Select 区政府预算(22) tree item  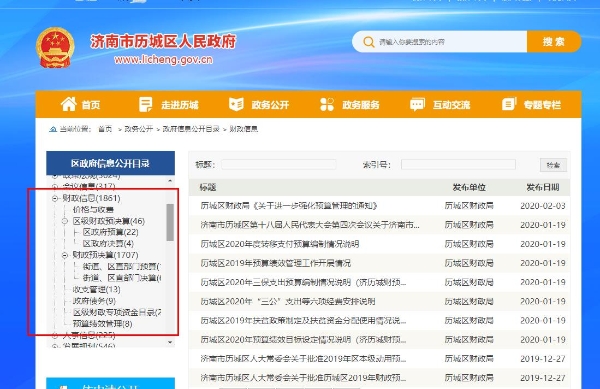point(111,232)
